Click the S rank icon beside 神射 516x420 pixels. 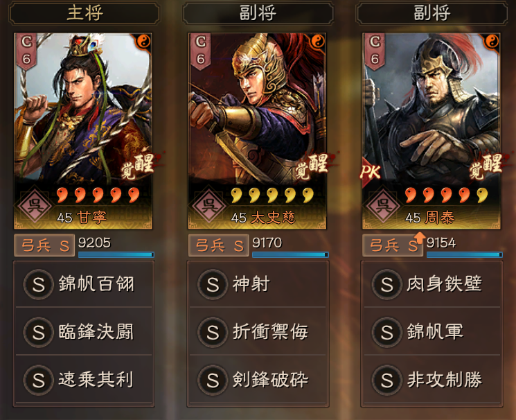click(x=213, y=284)
